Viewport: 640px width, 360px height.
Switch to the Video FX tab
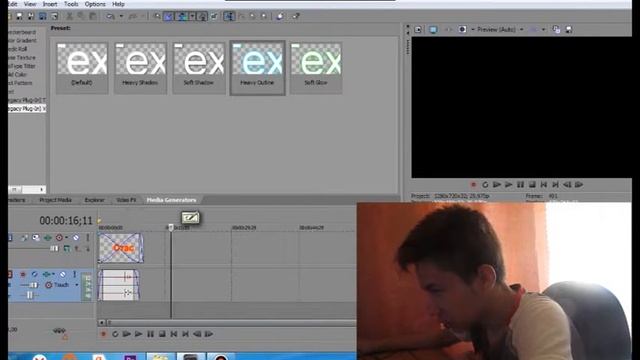[126, 200]
